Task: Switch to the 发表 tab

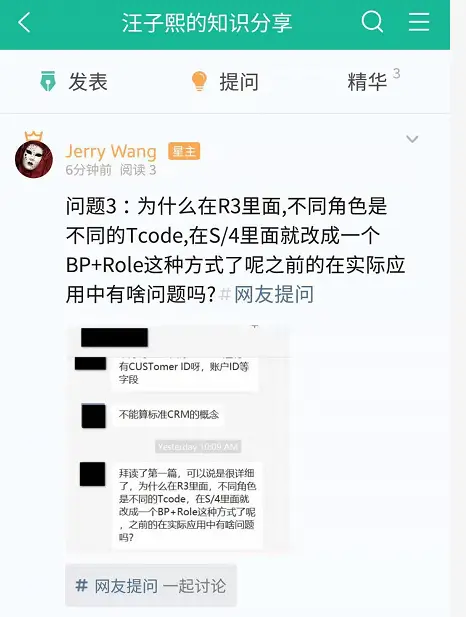Action: 74,81
